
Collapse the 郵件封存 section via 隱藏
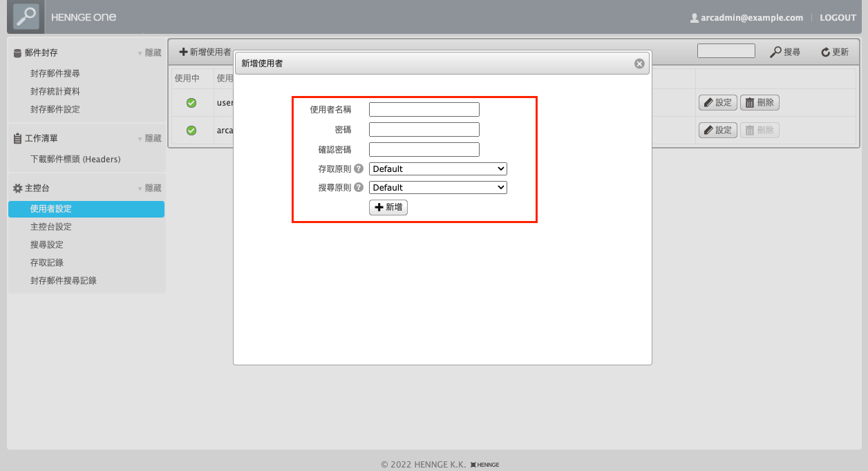(149, 52)
